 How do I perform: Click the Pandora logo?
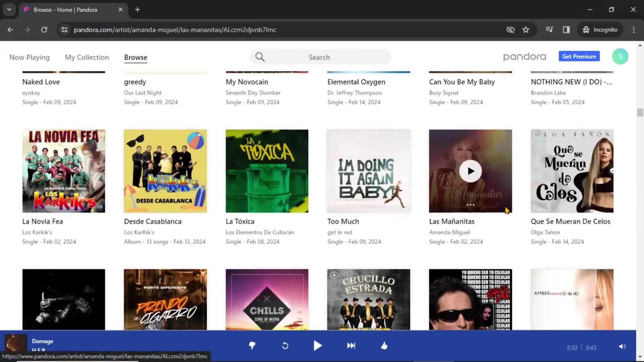(x=525, y=57)
